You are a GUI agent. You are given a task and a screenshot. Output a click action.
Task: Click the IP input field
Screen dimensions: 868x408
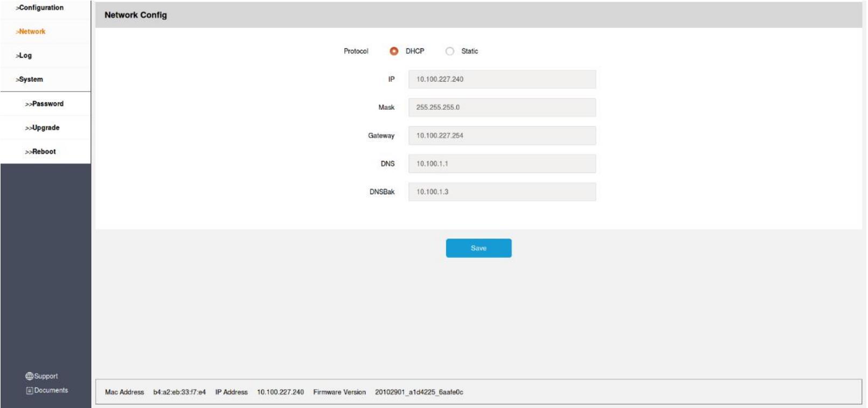coord(502,79)
